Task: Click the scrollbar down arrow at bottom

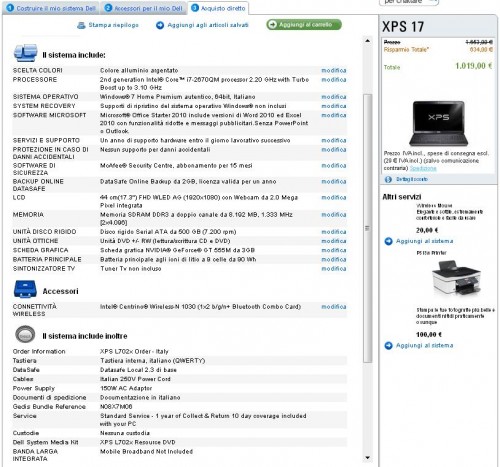Action: [367, 458]
